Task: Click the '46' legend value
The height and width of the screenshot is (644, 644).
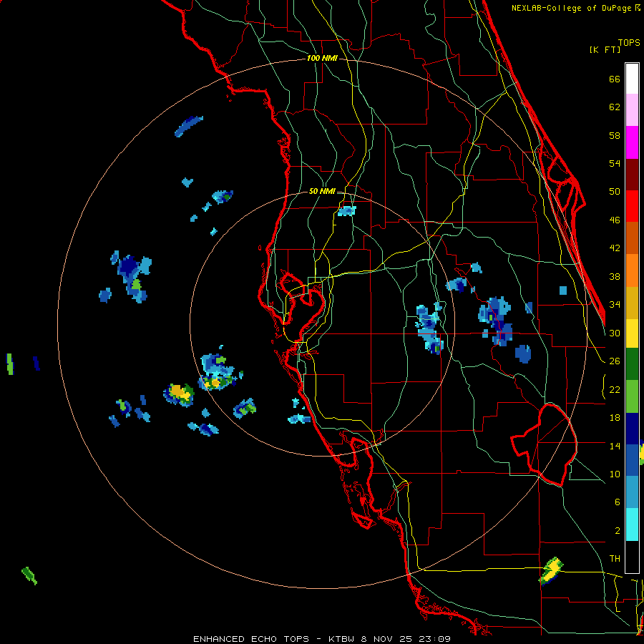Action: tap(615, 220)
